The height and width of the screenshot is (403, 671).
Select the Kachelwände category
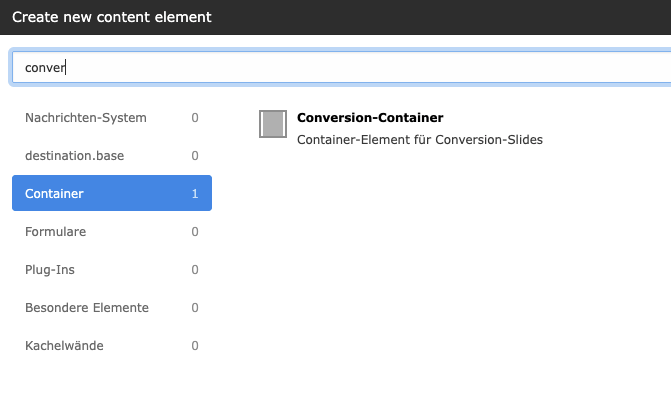coord(112,346)
